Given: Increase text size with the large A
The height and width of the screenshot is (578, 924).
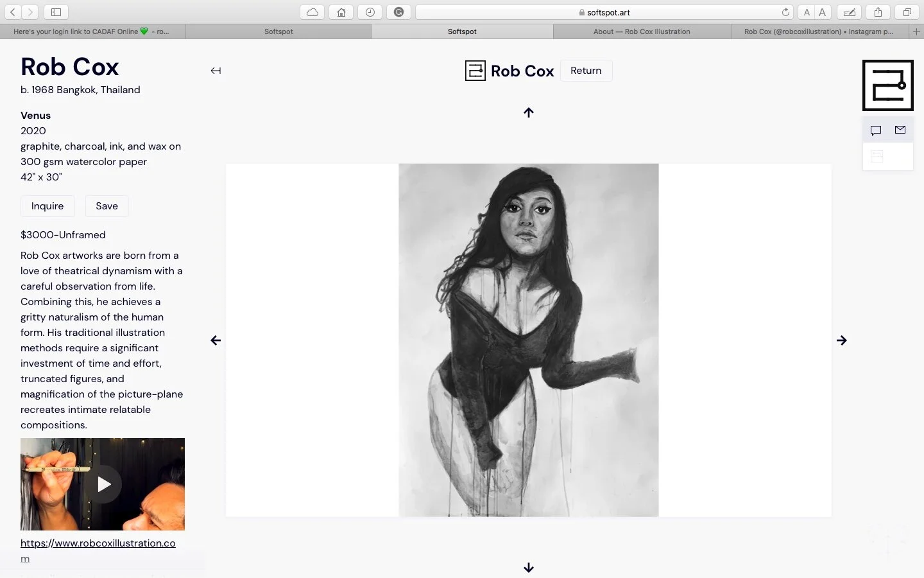Looking at the screenshot, I should tap(823, 12).
